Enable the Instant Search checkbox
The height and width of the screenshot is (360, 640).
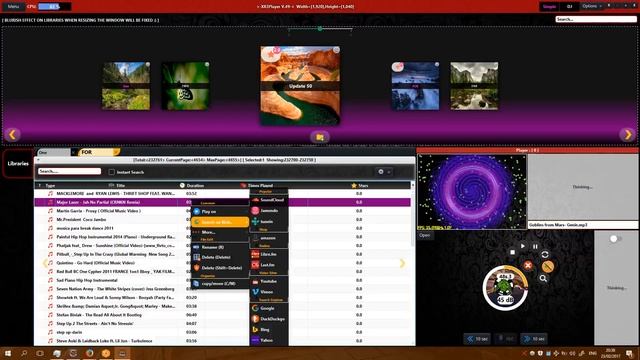pos(111,172)
